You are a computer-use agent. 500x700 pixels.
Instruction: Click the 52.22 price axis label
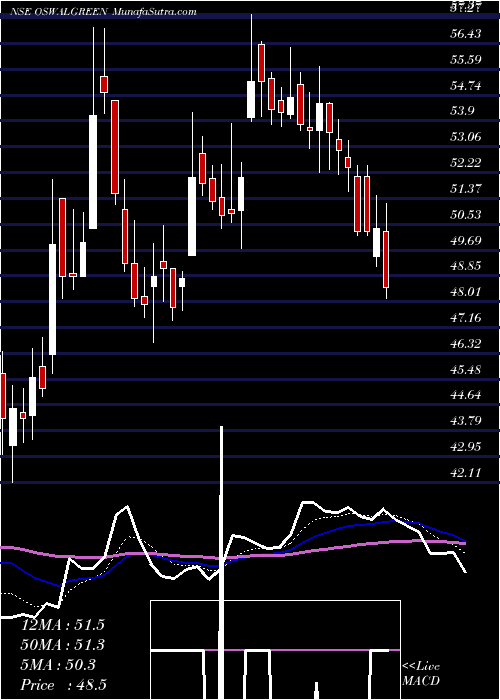coord(466,162)
